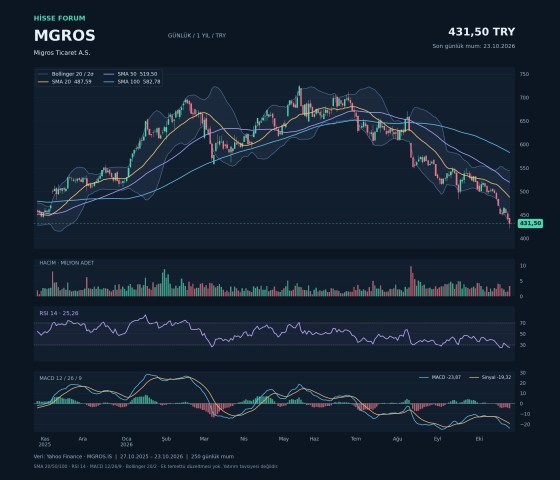Screen dimensions: 560x480
Task: Click the Sinyal -19,32 legend entry
Action: (x=490, y=377)
